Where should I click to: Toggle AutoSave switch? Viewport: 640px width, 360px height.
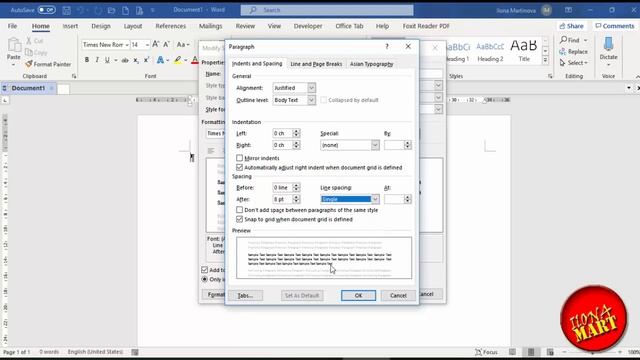tap(47, 10)
